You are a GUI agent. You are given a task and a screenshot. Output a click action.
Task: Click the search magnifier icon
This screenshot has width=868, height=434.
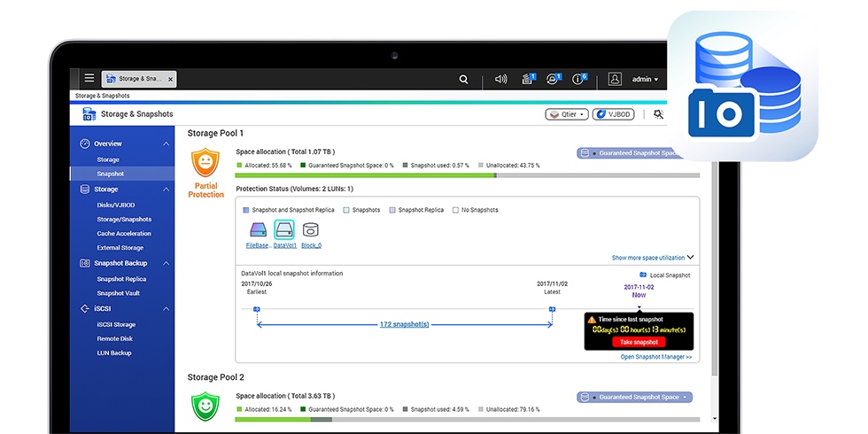click(463, 79)
